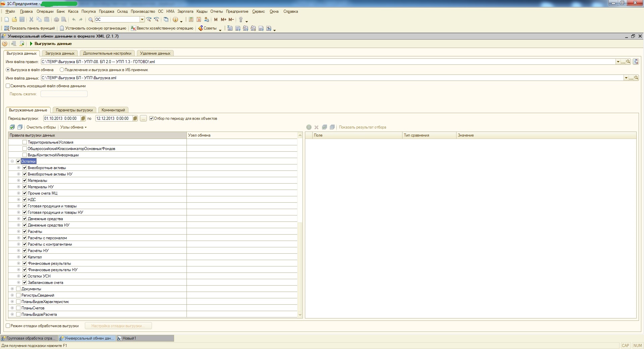
Task: Open the 'Зарплата' menu
Action: (185, 11)
